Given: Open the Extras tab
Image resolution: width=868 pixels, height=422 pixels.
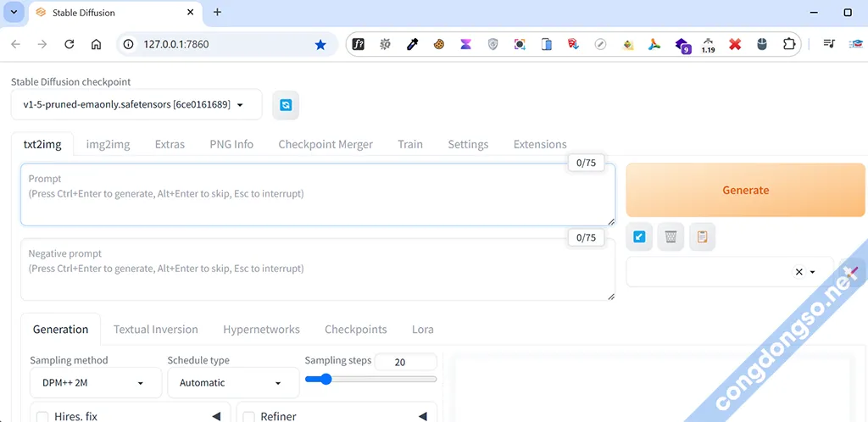Looking at the screenshot, I should coord(170,144).
